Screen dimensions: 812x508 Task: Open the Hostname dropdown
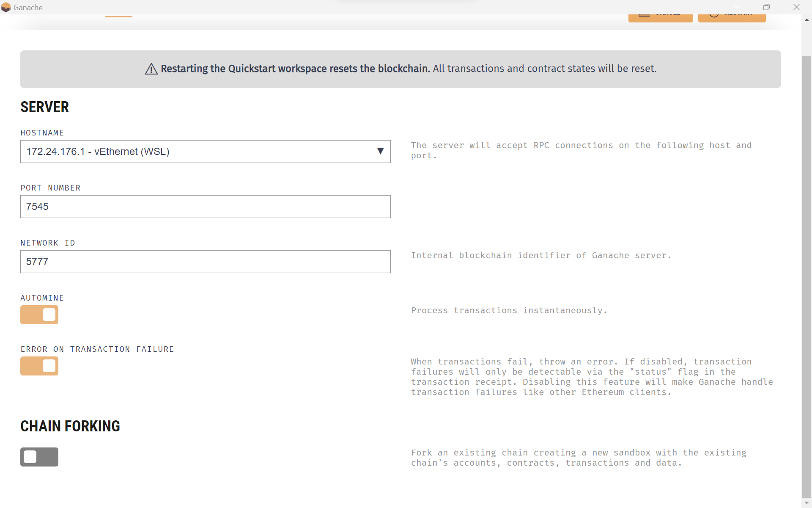(206, 152)
